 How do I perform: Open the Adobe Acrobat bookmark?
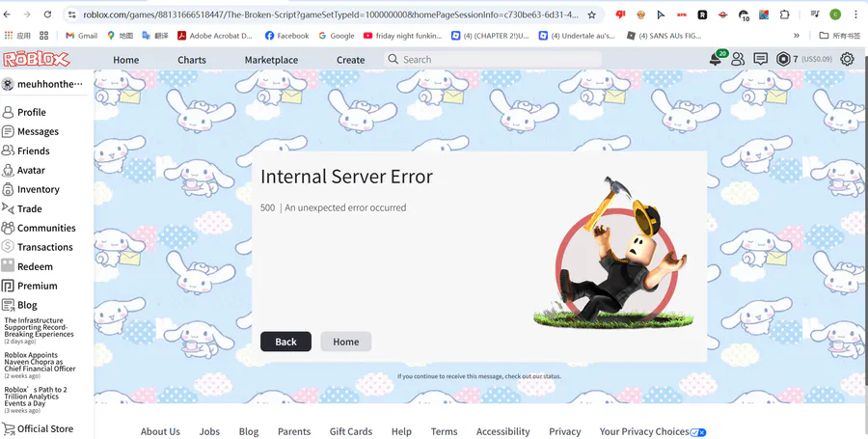tap(215, 36)
